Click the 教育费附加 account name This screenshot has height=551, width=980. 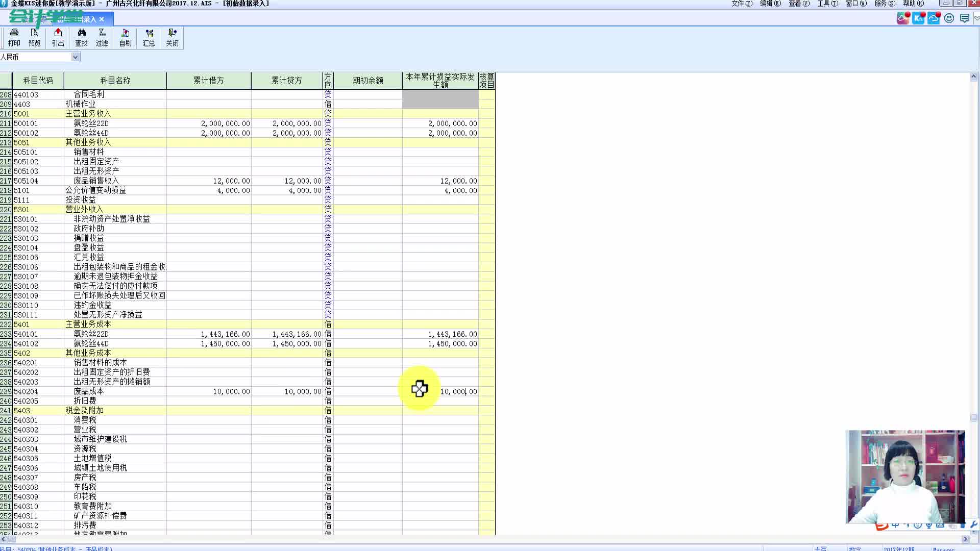[92, 506]
